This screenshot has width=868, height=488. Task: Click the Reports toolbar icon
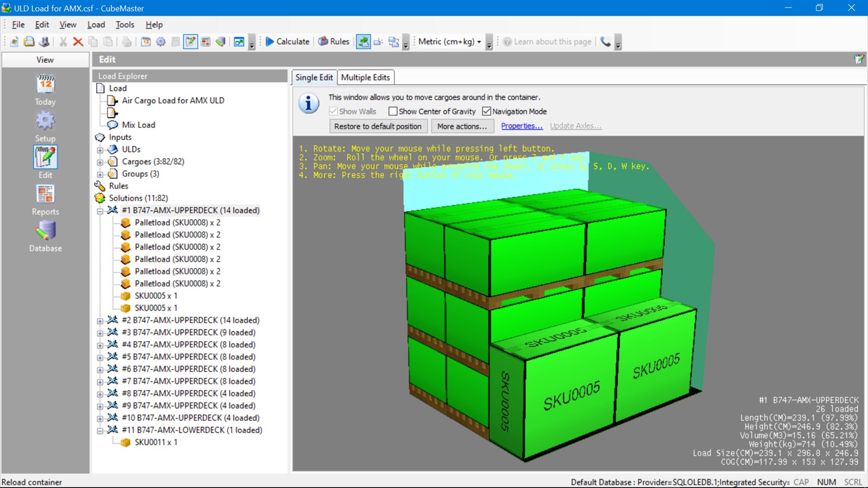(x=206, y=42)
